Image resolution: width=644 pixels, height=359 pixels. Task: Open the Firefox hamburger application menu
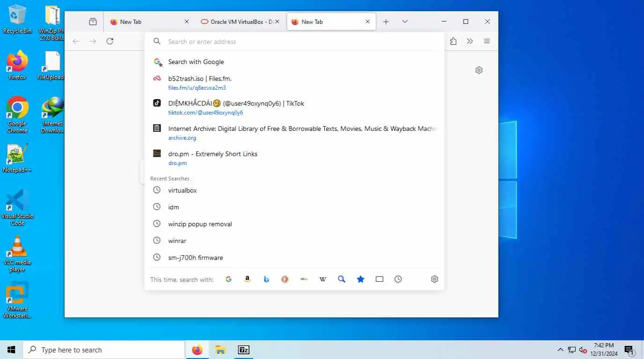click(x=487, y=41)
